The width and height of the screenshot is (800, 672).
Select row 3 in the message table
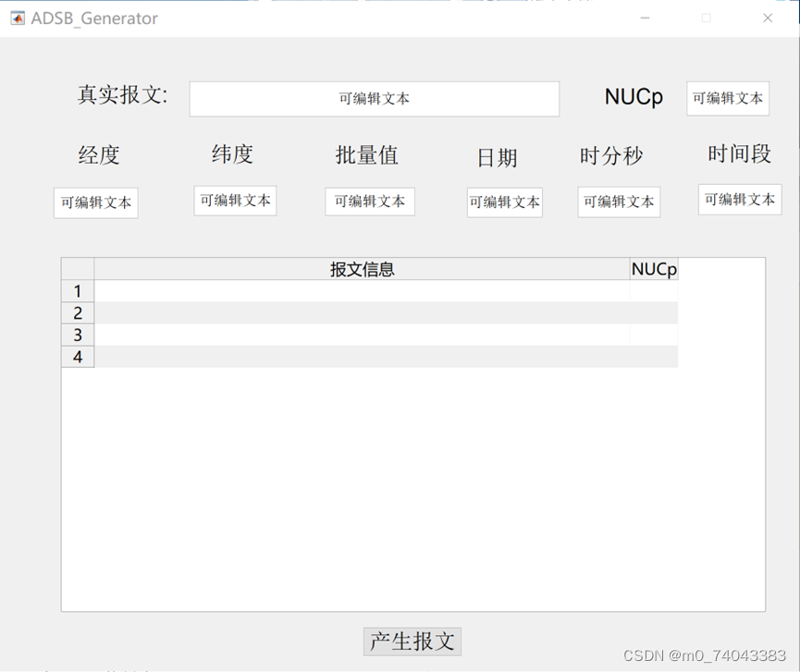[78, 335]
